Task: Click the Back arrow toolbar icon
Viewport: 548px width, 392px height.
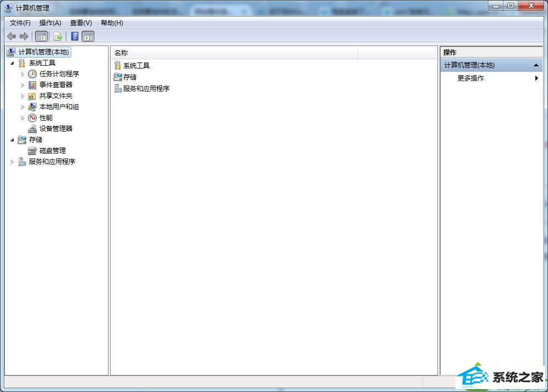Action: point(12,36)
